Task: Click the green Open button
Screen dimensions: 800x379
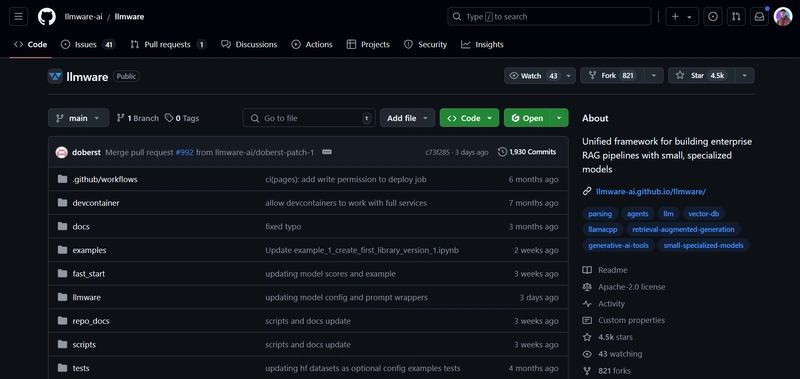Action: point(527,118)
